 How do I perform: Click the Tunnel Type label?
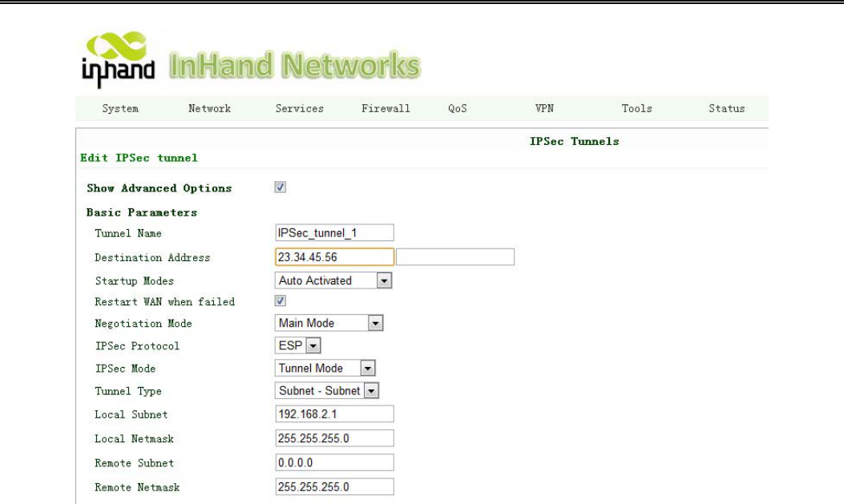pyautogui.click(x=128, y=391)
